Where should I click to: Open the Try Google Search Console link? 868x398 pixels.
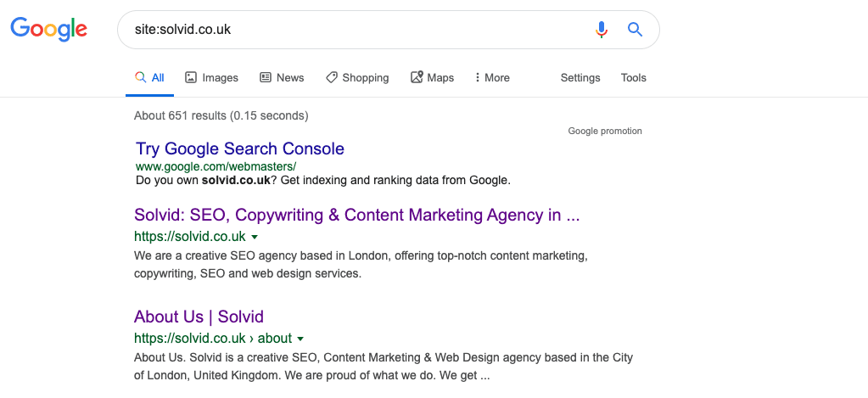[x=240, y=149]
